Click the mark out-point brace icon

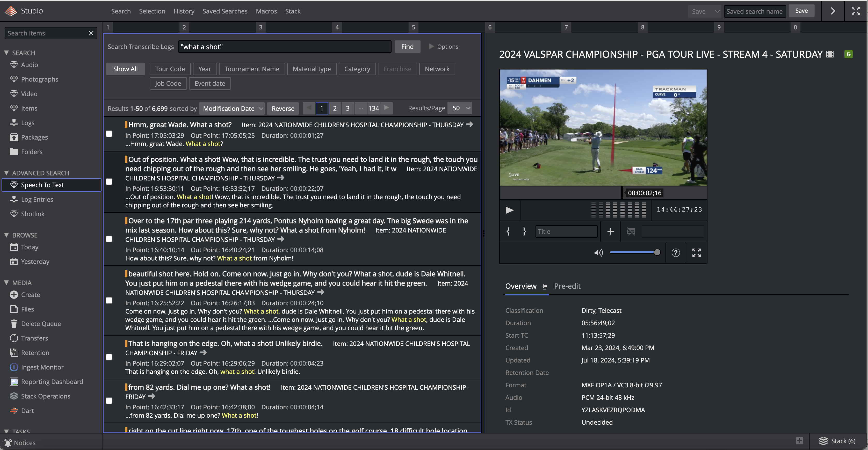pyautogui.click(x=524, y=231)
